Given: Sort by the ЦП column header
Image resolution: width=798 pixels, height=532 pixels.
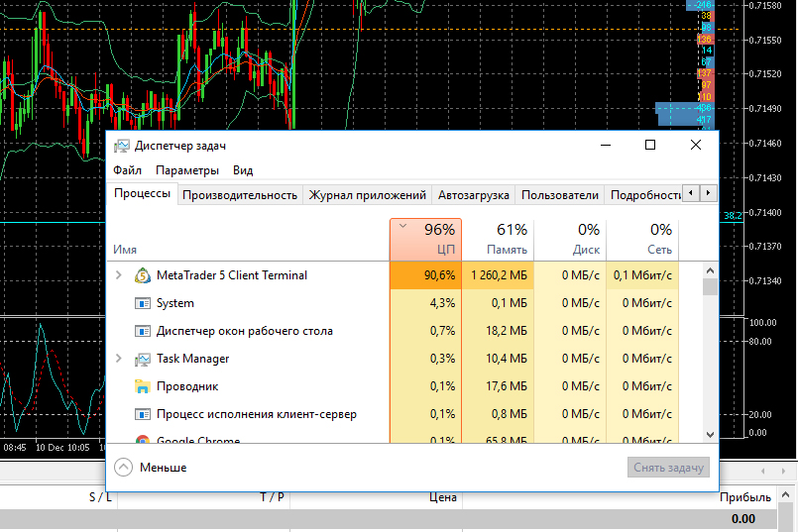Looking at the screenshot, I should pos(425,240).
